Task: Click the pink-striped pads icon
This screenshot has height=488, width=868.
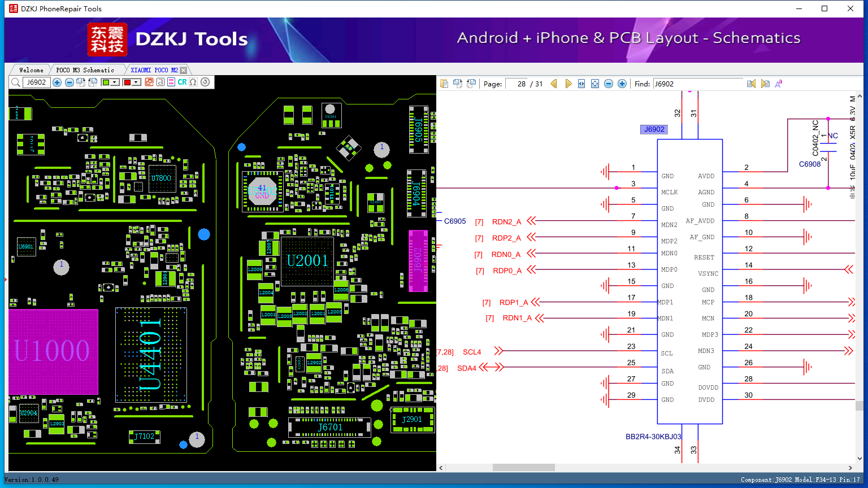Action: (171, 82)
